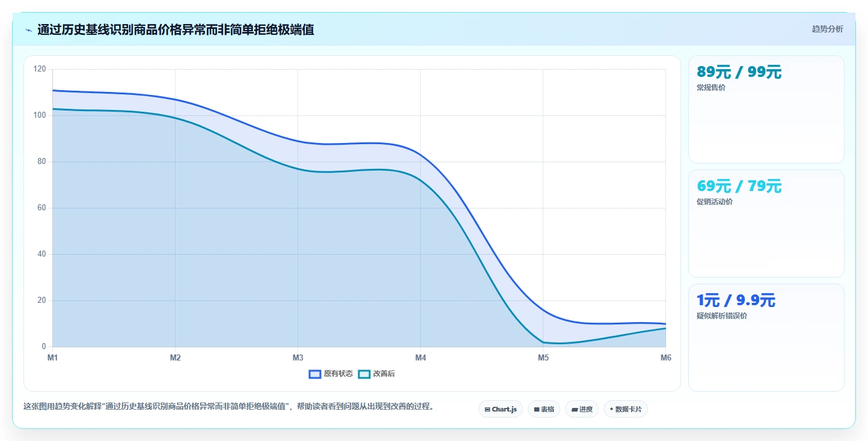Viewport: 868px width, 441px height.
Task: Select the 69元 / 79元 value card
Action: [766, 224]
